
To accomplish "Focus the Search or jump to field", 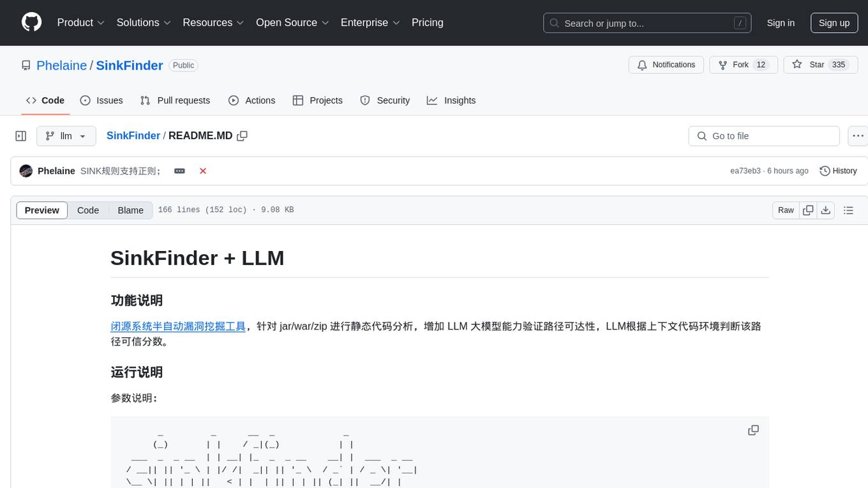I will [648, 23].
